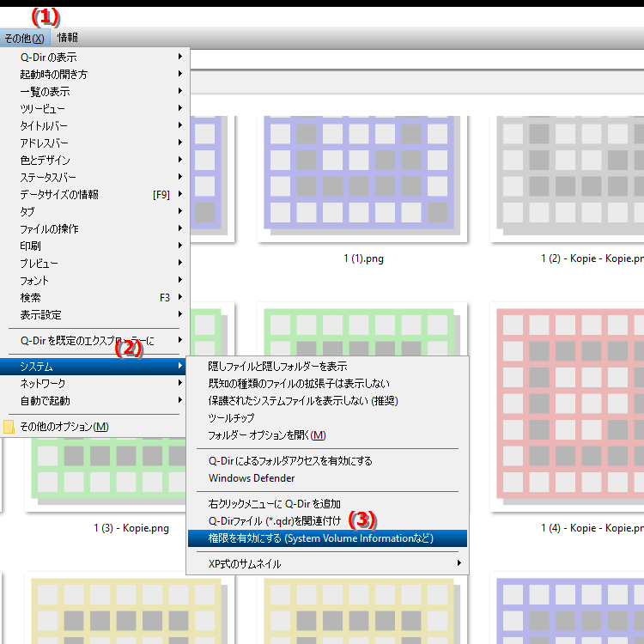Open the データサイズの情報 [F9] submenu
This screenshot has width=644, height=644.
[x=94, y=195]
